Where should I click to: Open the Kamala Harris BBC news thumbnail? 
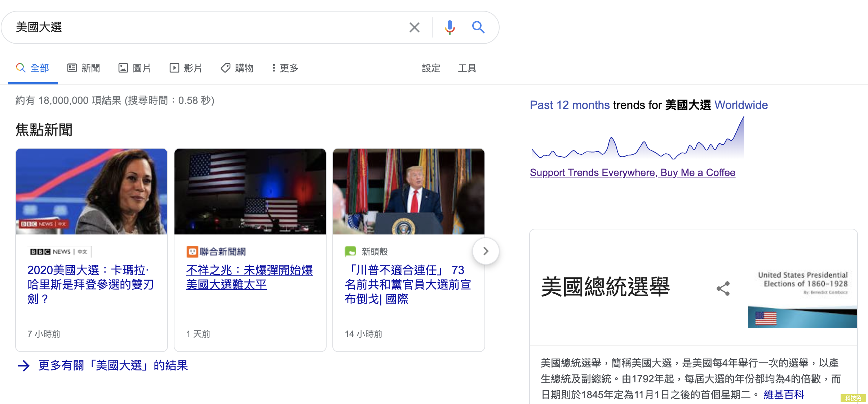coord(92,192)
